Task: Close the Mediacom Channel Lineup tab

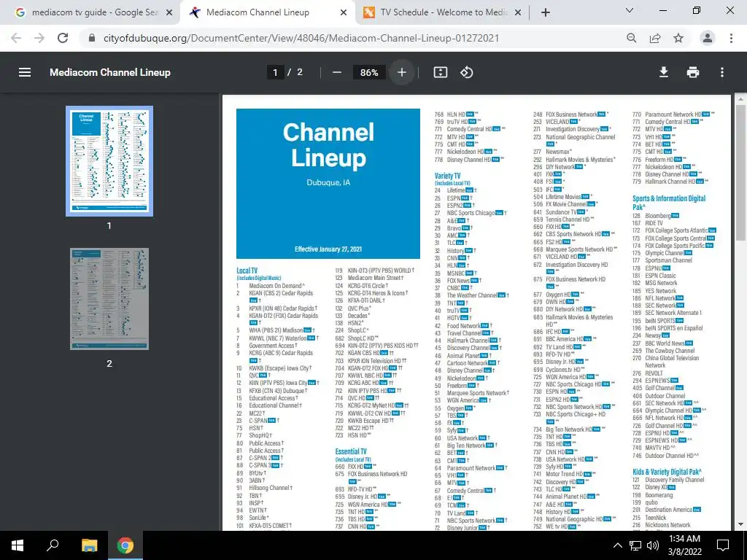Action: pos(344,12)
